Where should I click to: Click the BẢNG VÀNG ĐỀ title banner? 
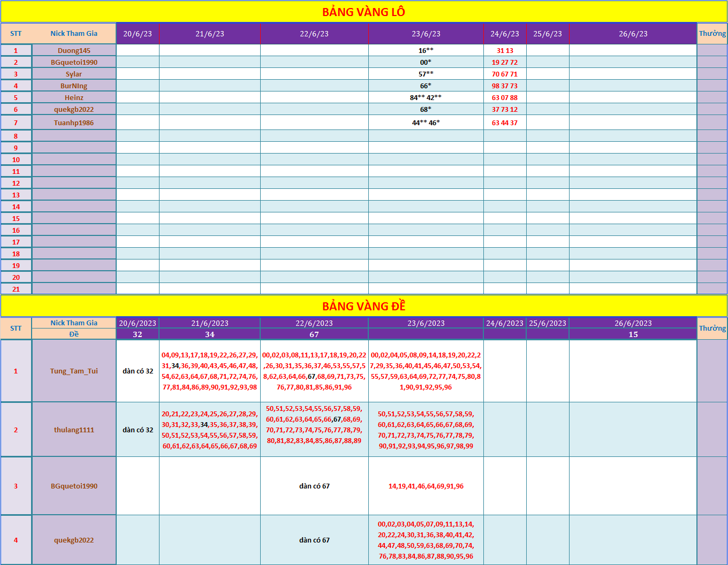click(363, 306)
